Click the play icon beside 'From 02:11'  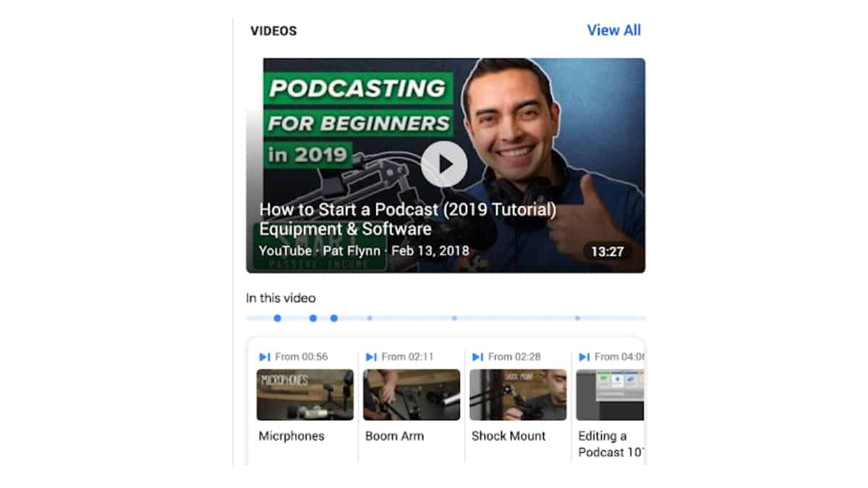pos(371,356)
